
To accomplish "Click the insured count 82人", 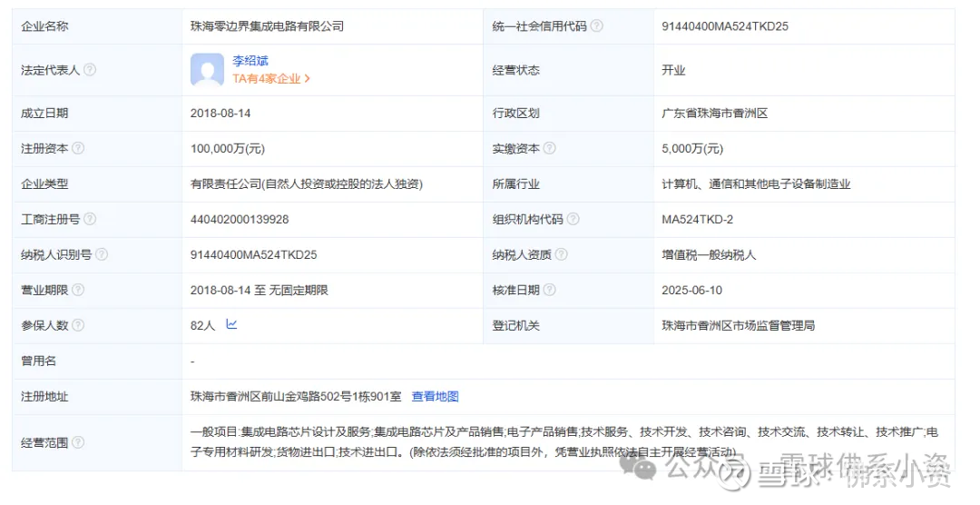I will 202,325.
